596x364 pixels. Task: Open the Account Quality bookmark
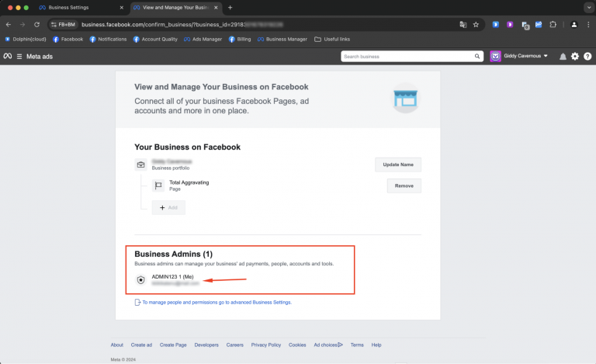point(155,39)
